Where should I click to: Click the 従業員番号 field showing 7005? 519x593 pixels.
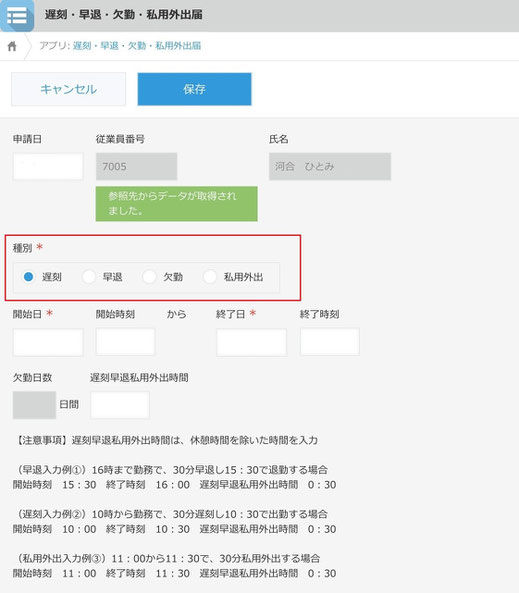[137, 166]
